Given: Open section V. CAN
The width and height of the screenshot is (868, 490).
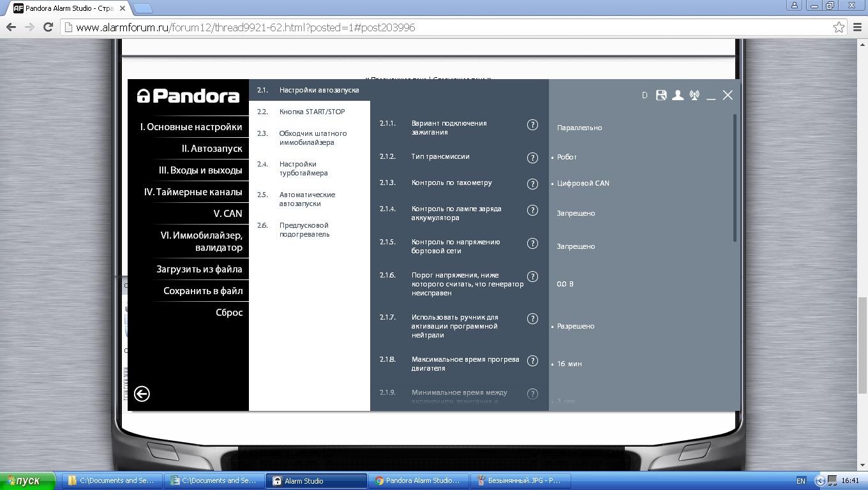Looking at the screenshot, I should (228, 214).
